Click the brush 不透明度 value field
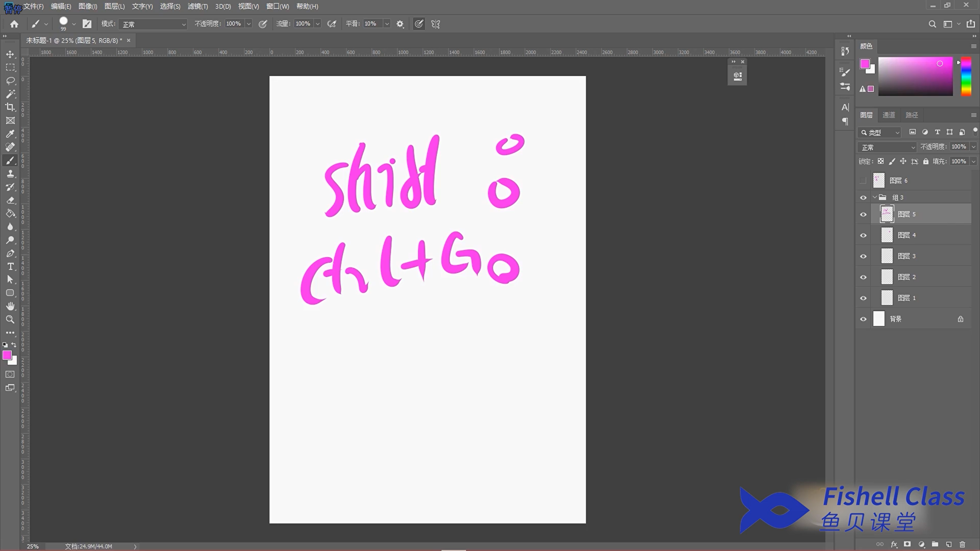Screen dimensions: 980x551 (x=234, y=24)
